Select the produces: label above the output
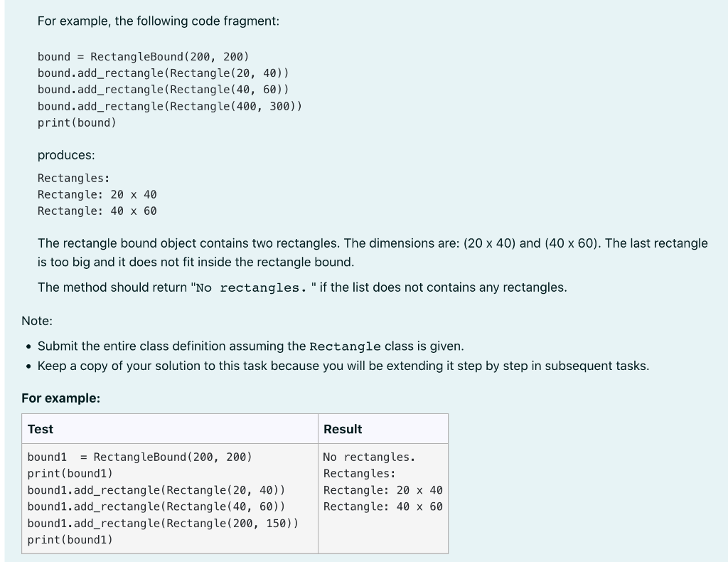728x562 pixels. tap(65, 155)
